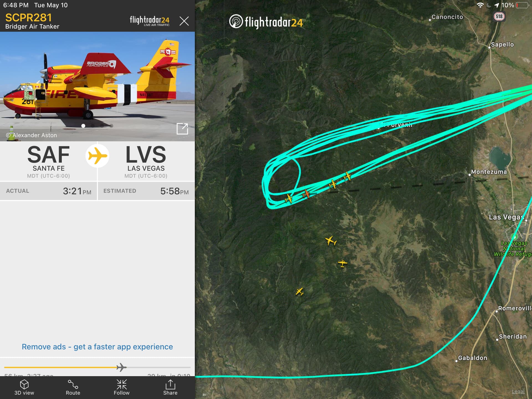Select the yellow aircraft near Montezuma track
532x399 pixels.
347,176
